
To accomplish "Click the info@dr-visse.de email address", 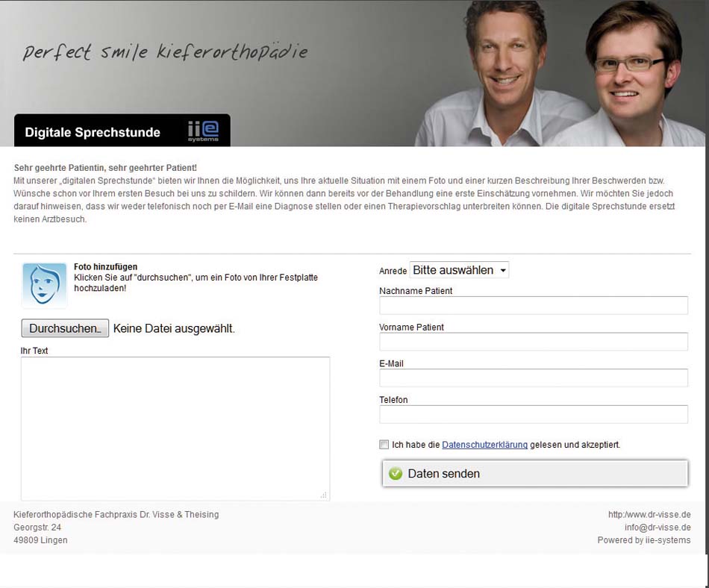I will 658,527.
